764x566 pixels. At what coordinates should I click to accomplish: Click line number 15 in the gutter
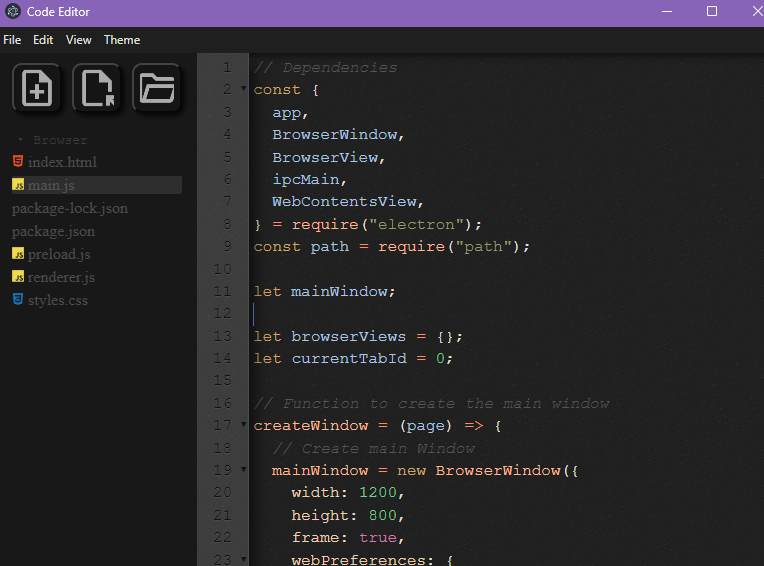point(222,380)
